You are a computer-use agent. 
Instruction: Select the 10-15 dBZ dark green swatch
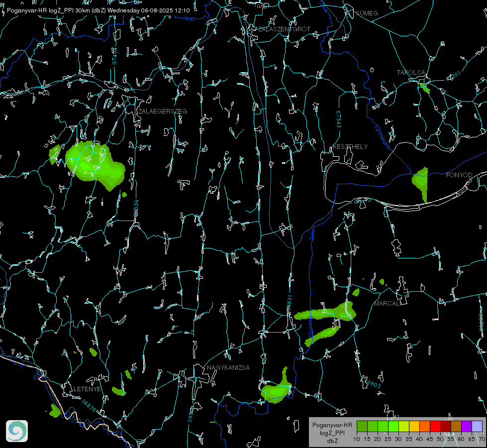pos(362,426)
